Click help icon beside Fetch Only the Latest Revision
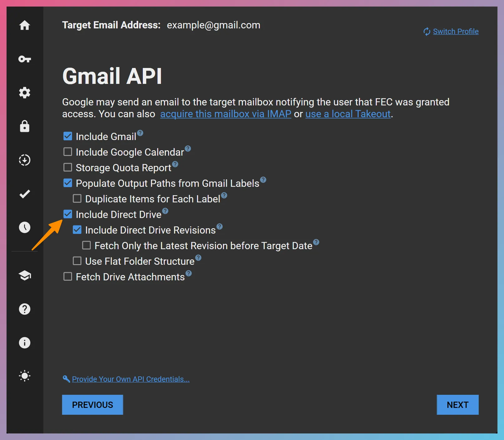Viewport: 504px width, 440px height. 316,242
